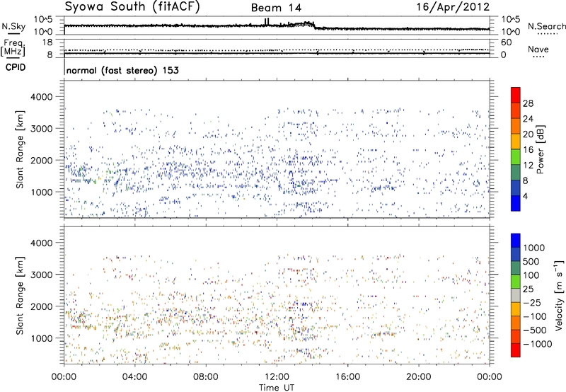The height and width of the screenshot is (392, 566).
Task: Click the '16:00' time tick label
Action: tap(347, 377)
